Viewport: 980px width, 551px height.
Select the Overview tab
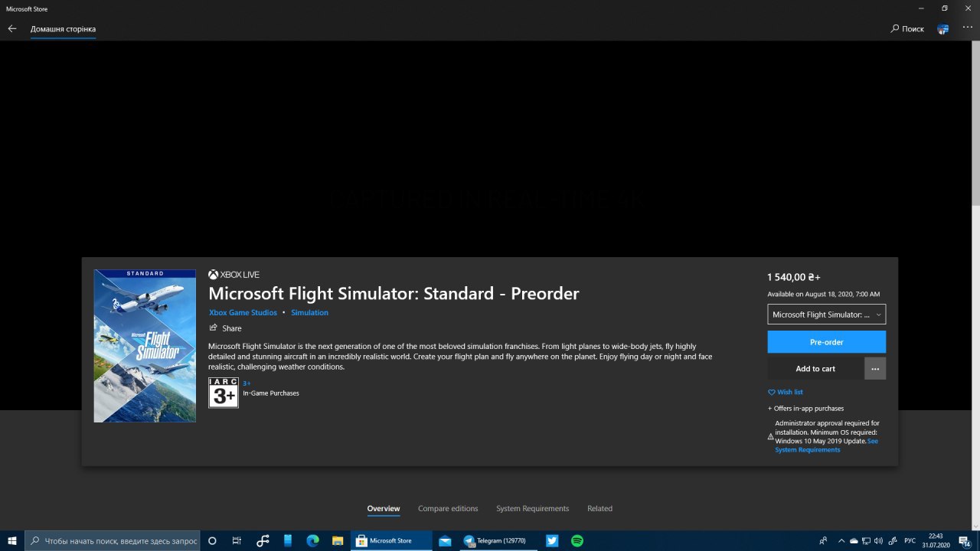coord(384,509)
